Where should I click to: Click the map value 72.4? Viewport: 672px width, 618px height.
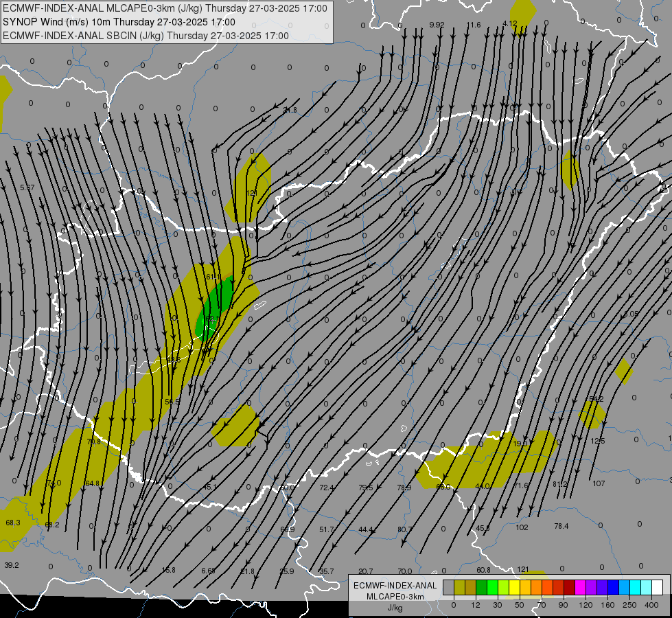[327, 488]
